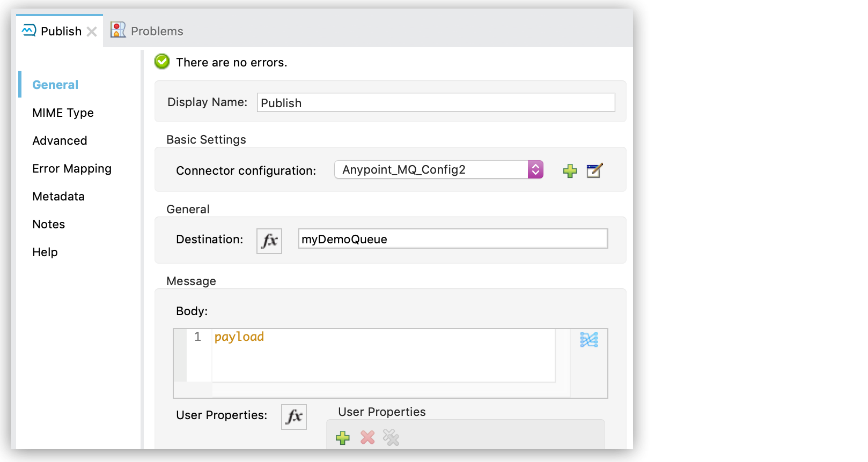Image resolution: width=868 pixels, height=462 pixels.
Task: Open the Connector configuration dropdown
Action: [x=534, y=169]
